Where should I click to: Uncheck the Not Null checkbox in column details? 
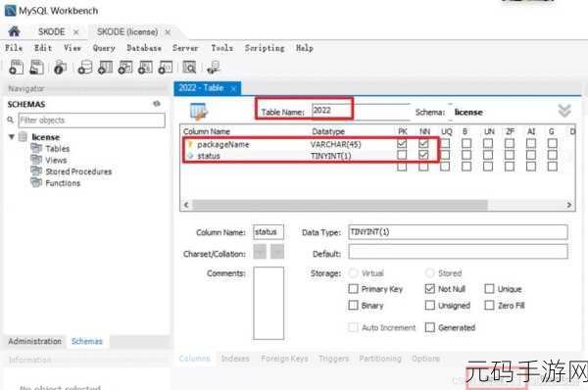[430, 289]
